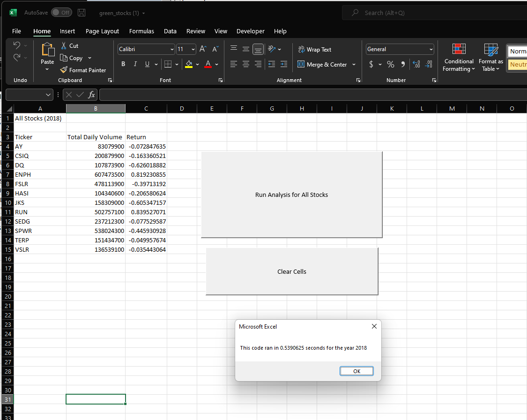
Task: Increase indent
Action: click(284, 64)
